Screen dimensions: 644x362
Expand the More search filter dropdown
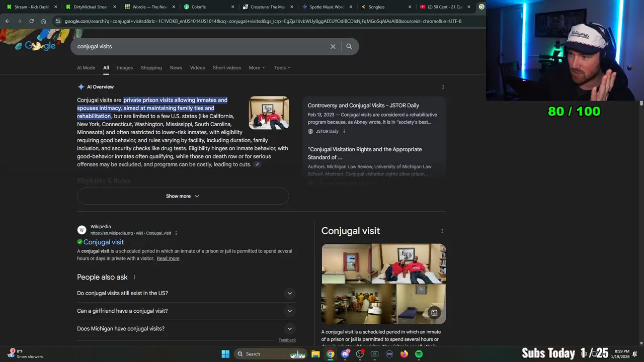pos(257,68)
